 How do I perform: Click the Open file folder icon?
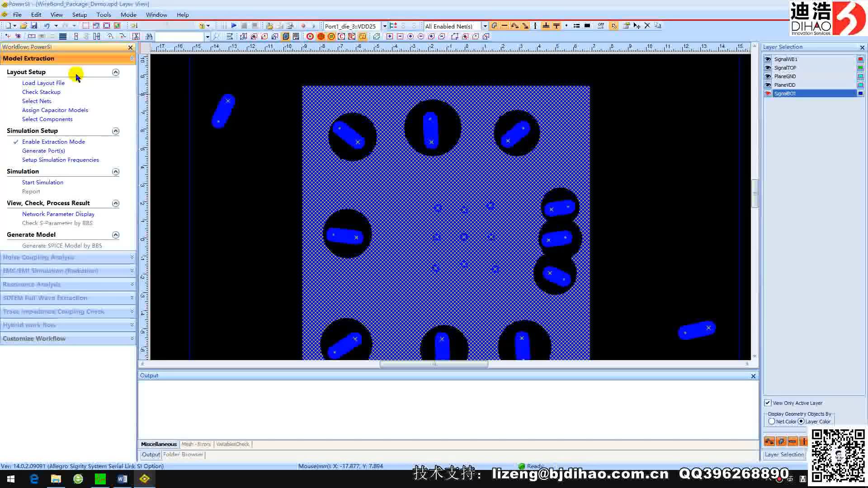[24, 26]
